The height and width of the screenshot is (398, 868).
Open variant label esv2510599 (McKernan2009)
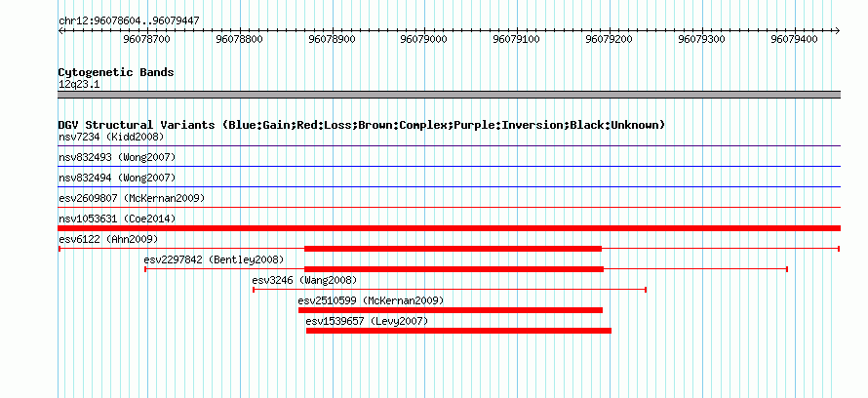(x=371, y=300)
